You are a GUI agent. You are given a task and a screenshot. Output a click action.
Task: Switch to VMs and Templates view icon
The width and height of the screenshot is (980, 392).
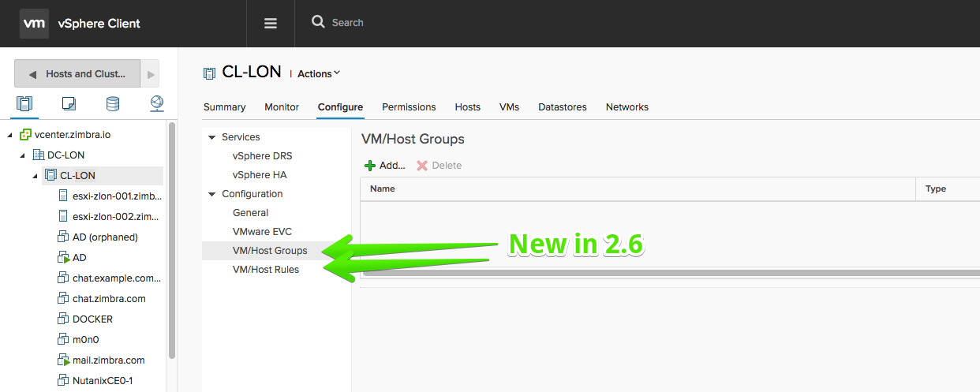[x=69, y=103]
